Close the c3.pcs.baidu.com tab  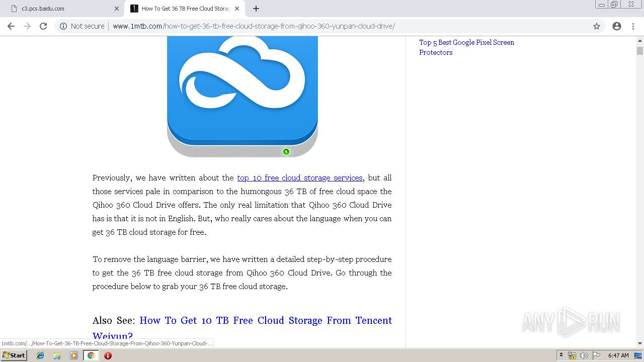[x=117, y=9]
